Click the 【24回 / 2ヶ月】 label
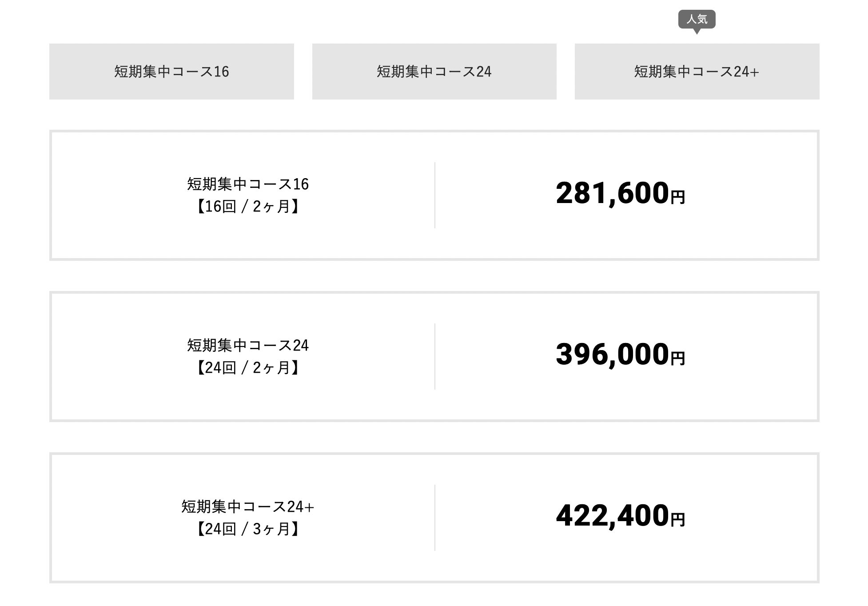Image resolution: width=868 pixels, height=606 pixels. pos(248,368)
